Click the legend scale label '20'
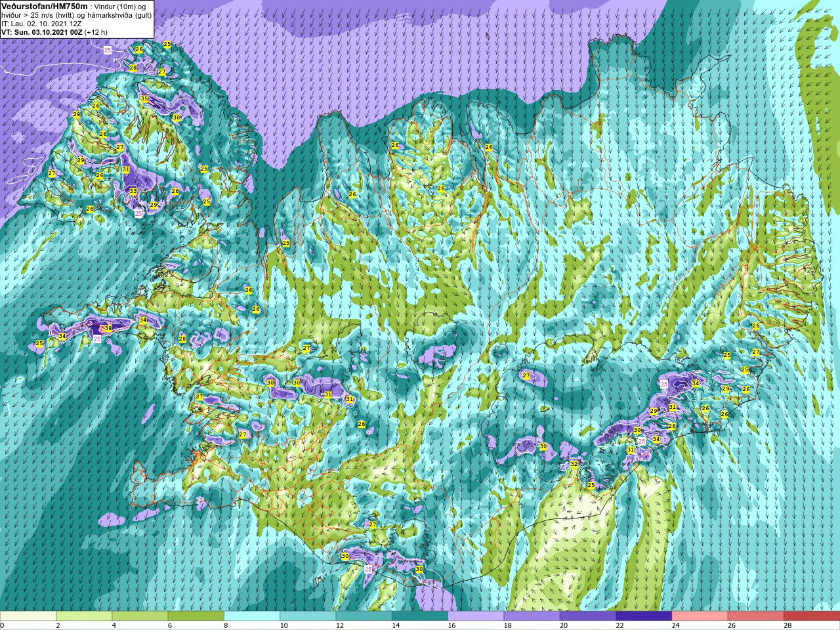The image size is (840, 630). tap(564, 625)
